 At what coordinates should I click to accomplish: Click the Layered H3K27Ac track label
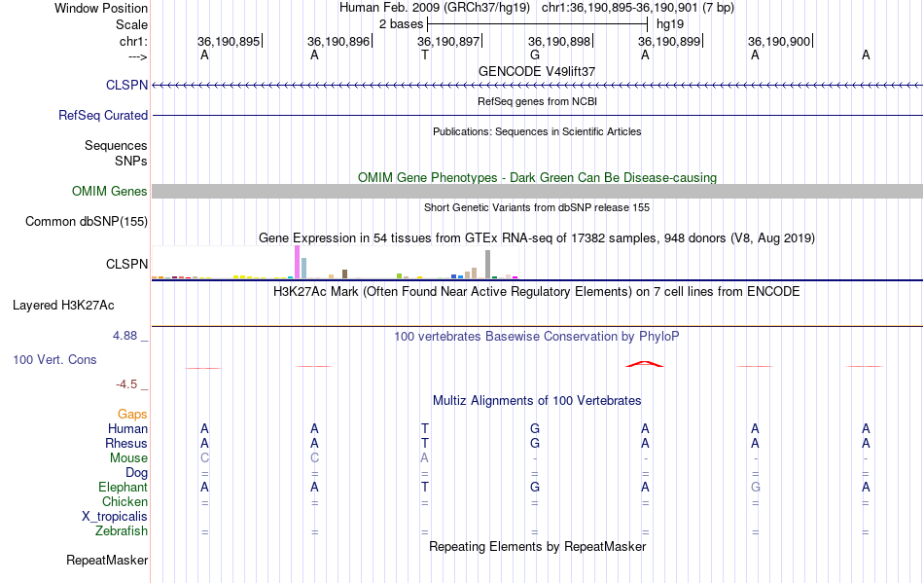pos(63,306)
